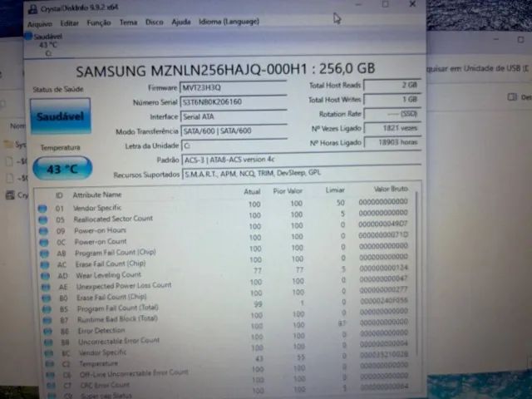Open the Função menu
The width and height of the screenshot is (532, 399).
pyautogui.click(x=99, y=22)
